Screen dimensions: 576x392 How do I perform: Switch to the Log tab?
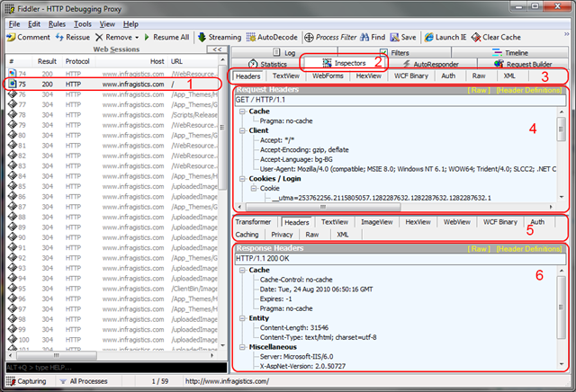[284, 52]
